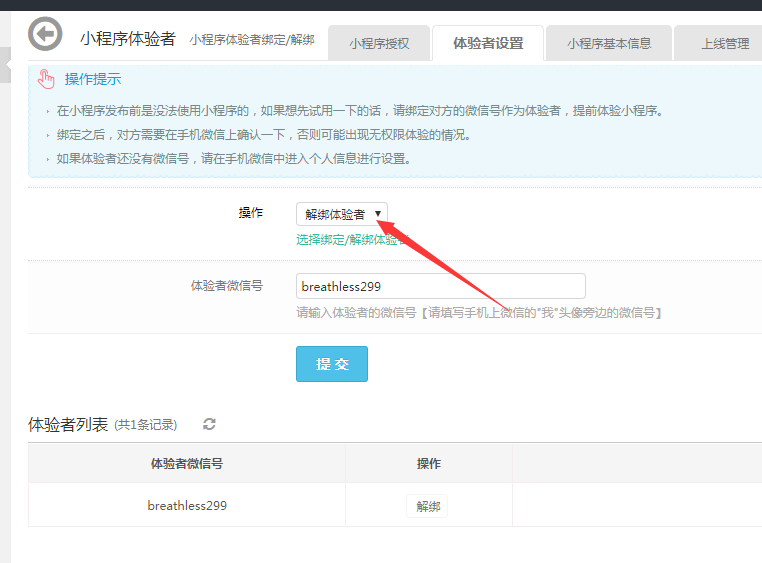
Task: Open the 解绑体验者 operation dropdown
Action: point(342,214)
